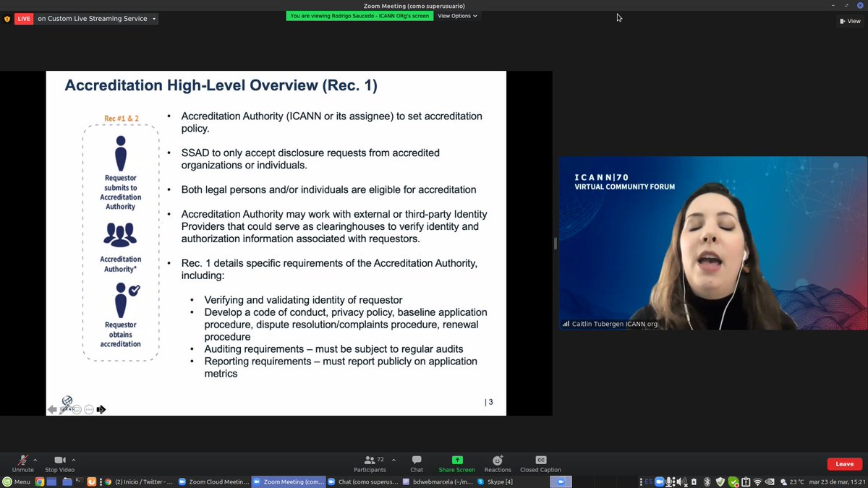This screenshot has height=488, width=868.
Task: Open the Chat panel
Action: pyautogui.click(x=417, y=463)
